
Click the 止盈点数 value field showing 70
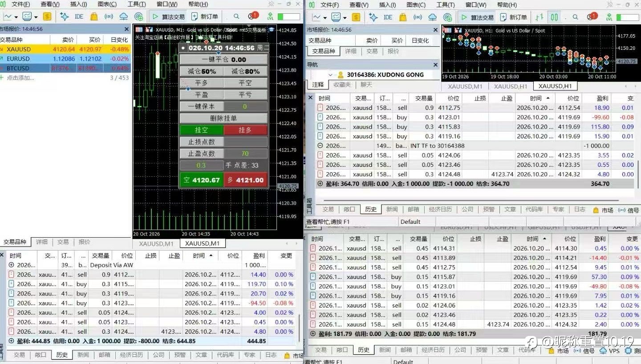click(245, 154)
